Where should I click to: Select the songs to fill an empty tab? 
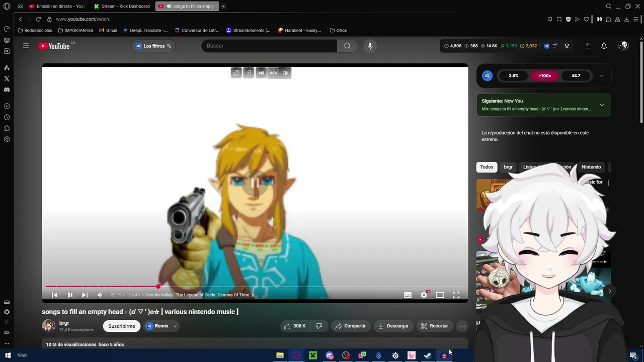point(187,6)
